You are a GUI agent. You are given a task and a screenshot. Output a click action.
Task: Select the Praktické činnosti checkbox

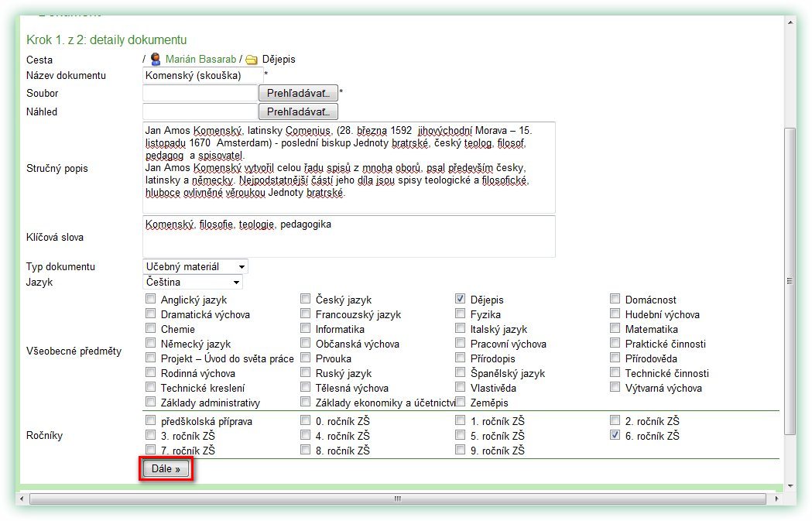(615, 343)
